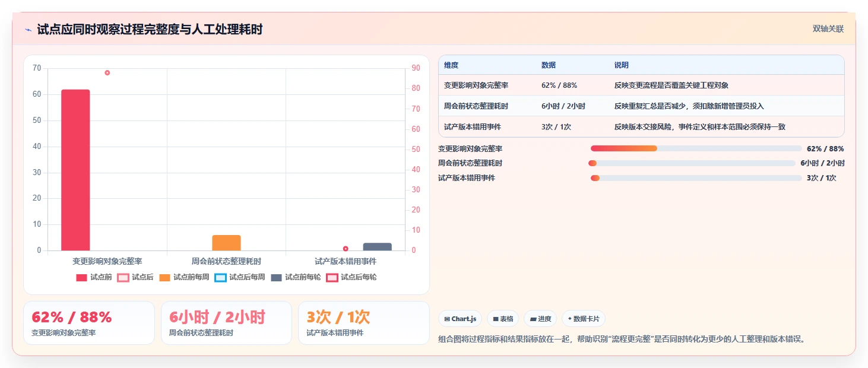Click the note 反映重复汇总是否减少，须扣除新增管理员投入
This screenshot has width=868, height=368.
pos(689,106)
